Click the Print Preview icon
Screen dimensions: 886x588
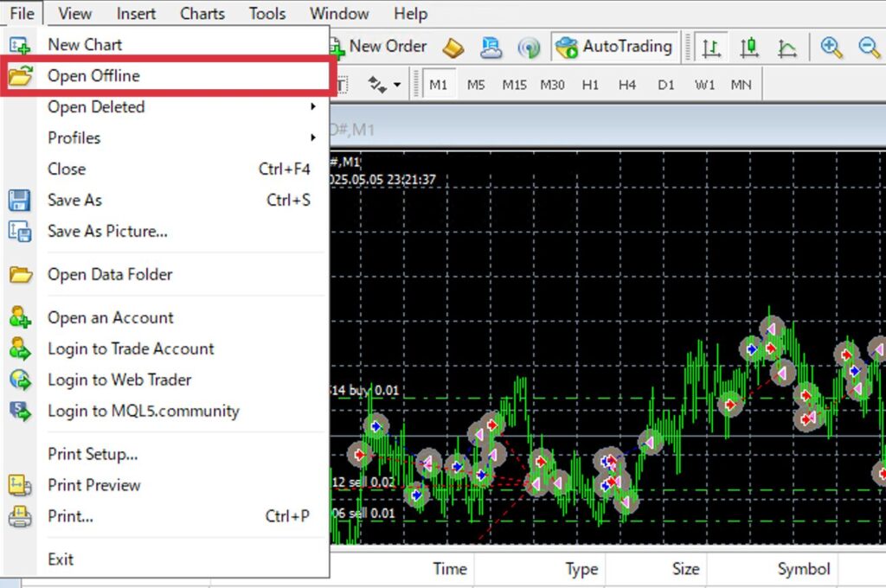(x=20, y=485)
